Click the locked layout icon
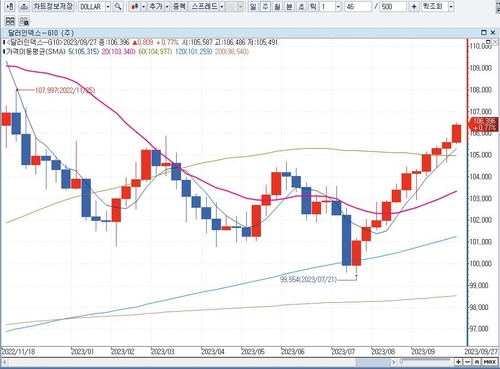Image resolution: width=500 pixels, height=369 pixels. pyautogui.click(x=24, y=21)
